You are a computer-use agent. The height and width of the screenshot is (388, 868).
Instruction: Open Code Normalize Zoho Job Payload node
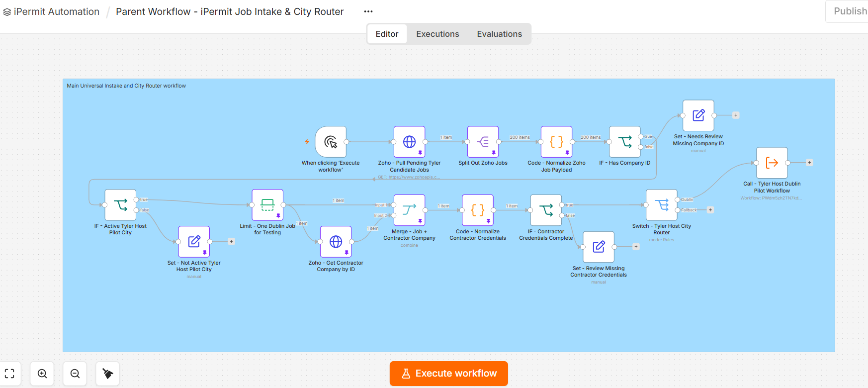(556, 142)
